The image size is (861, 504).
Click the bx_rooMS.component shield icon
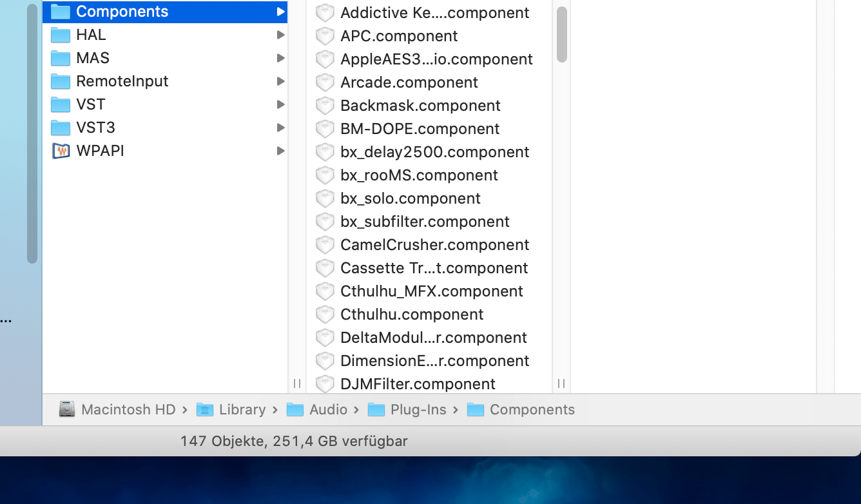point(325,175)
